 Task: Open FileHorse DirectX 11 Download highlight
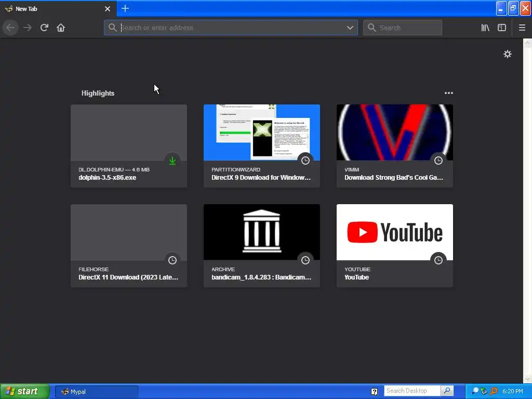129,246
